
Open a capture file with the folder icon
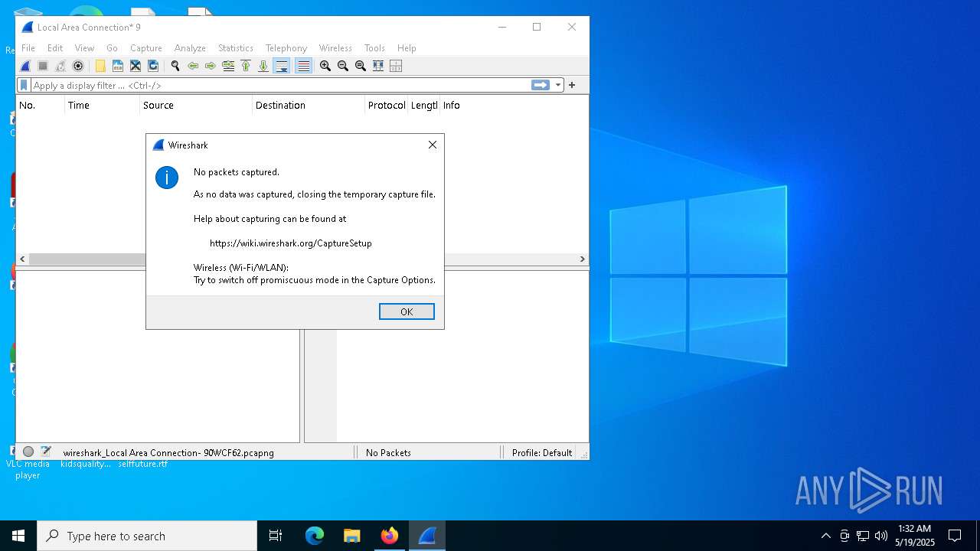tap(100, 66)
